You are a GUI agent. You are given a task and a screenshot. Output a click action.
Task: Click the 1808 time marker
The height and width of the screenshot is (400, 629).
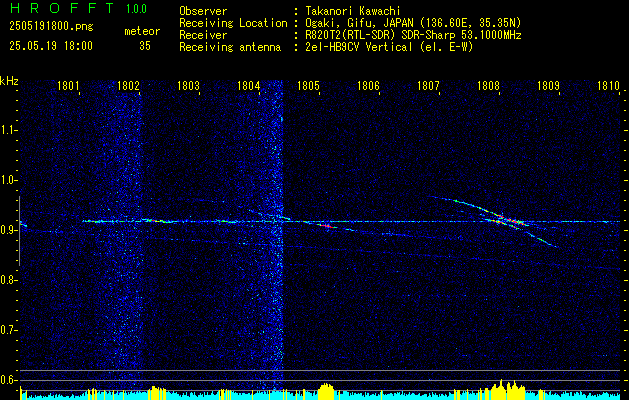pos(489,85)
